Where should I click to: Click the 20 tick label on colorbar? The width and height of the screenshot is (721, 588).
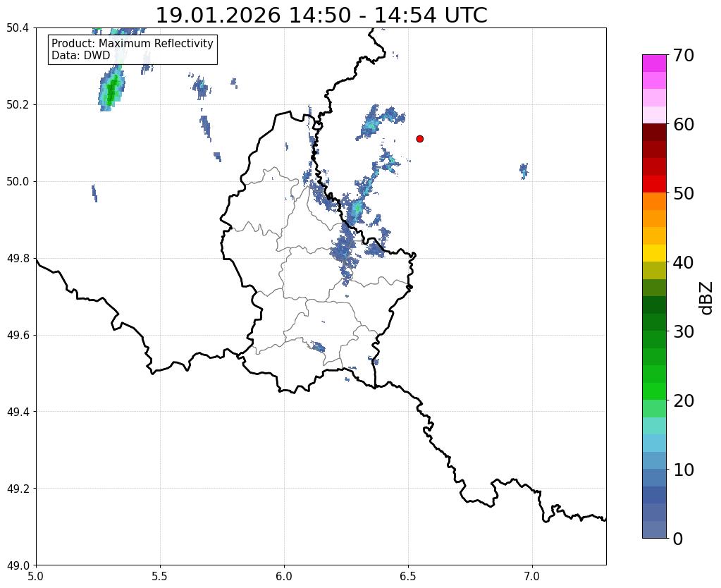point(684,400)
